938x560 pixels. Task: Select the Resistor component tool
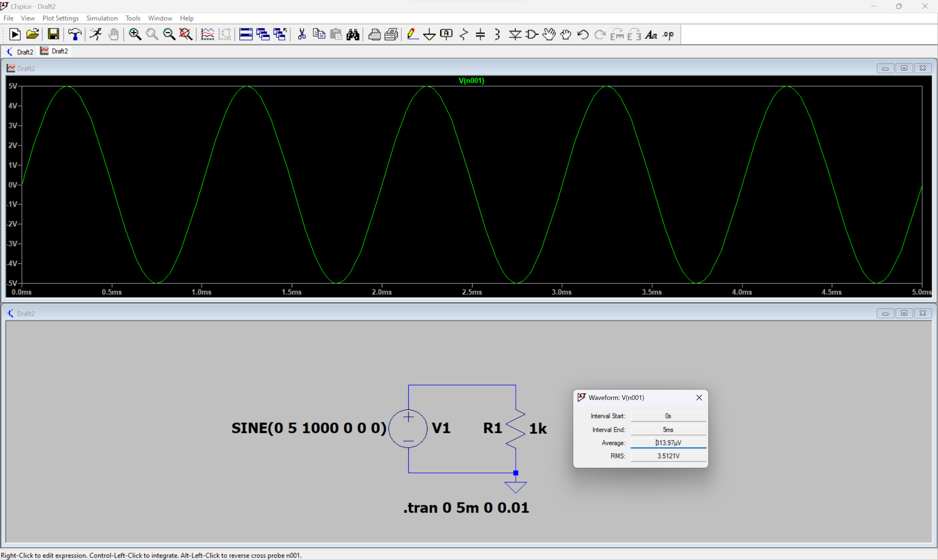point(463,35)
